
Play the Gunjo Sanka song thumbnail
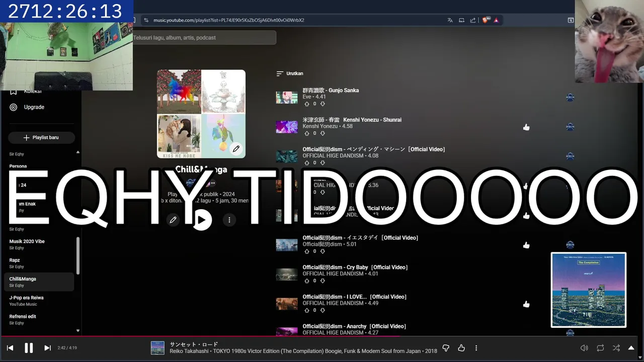coord(287,98)
